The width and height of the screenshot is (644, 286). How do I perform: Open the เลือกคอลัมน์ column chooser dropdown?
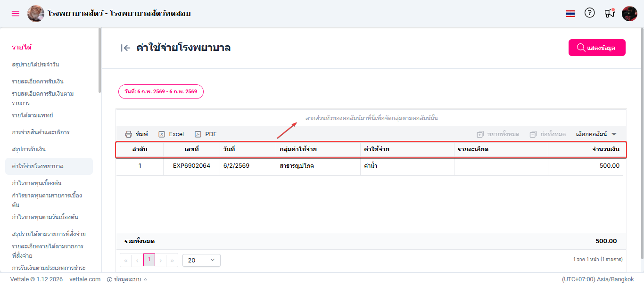pyautogui.click(x=596, y=134)
